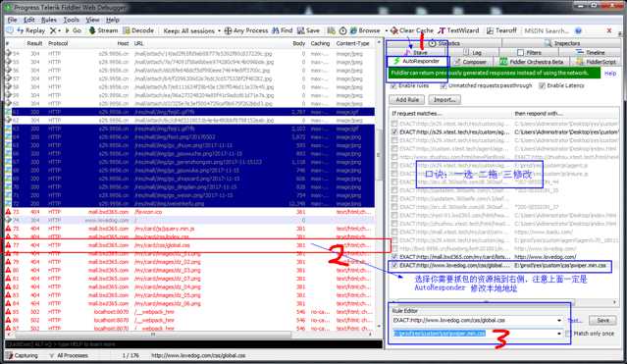The height and width of the screenshot is (364, 627).
Task: Select session 74 www.lovedog.com row
Action: (189, 221)
